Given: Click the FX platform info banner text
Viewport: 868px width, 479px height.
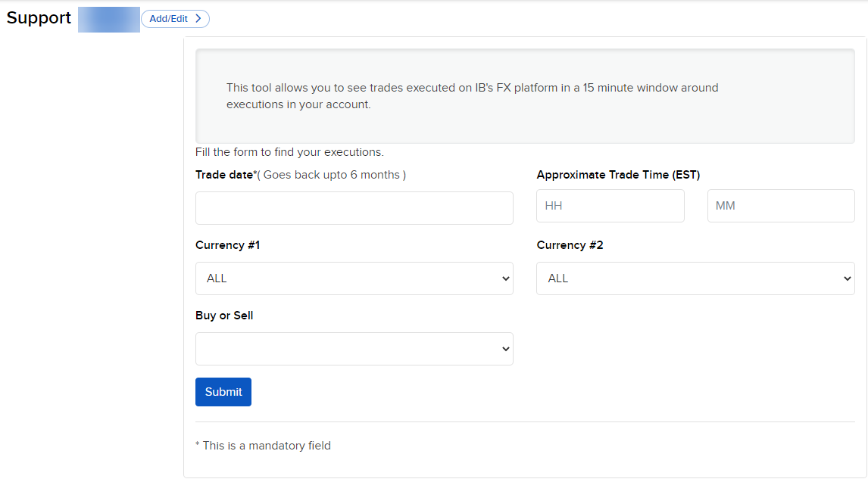Looking at the screenshot, I should tap(472, 95).
